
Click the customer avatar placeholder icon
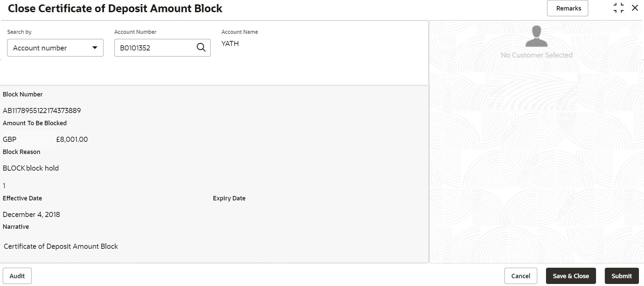(x=536, y=36)
